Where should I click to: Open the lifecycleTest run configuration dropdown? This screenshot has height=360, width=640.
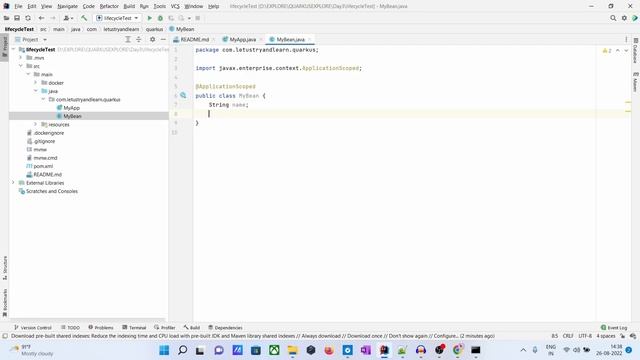click(x=117, y=18)
